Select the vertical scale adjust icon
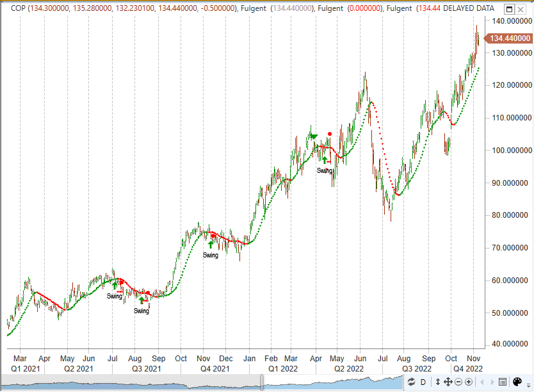 438,382
